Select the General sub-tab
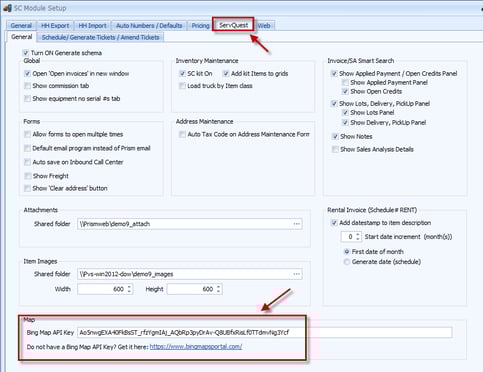Image resolution: width=483 pixels, height=372 pixels. [x=22, y=37]
